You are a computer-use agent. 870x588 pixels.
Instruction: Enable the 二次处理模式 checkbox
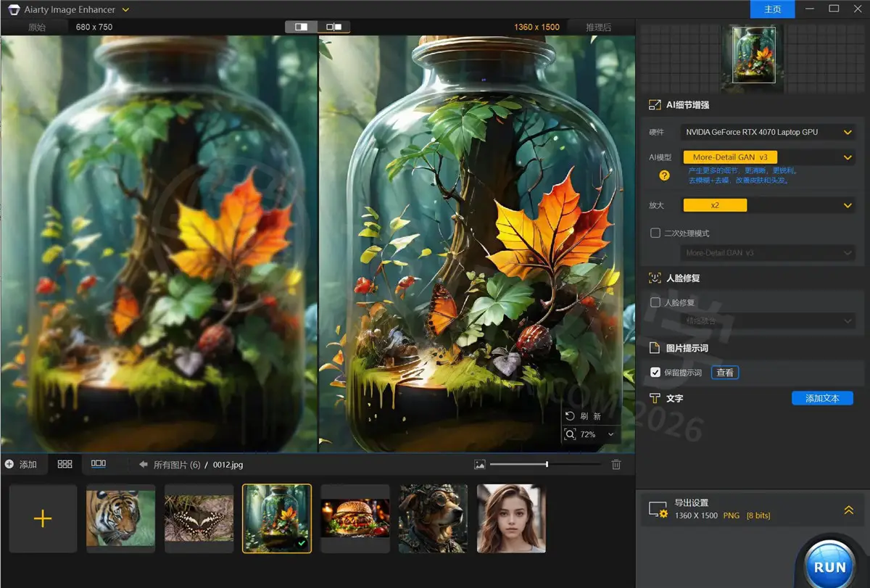point(655,233)
